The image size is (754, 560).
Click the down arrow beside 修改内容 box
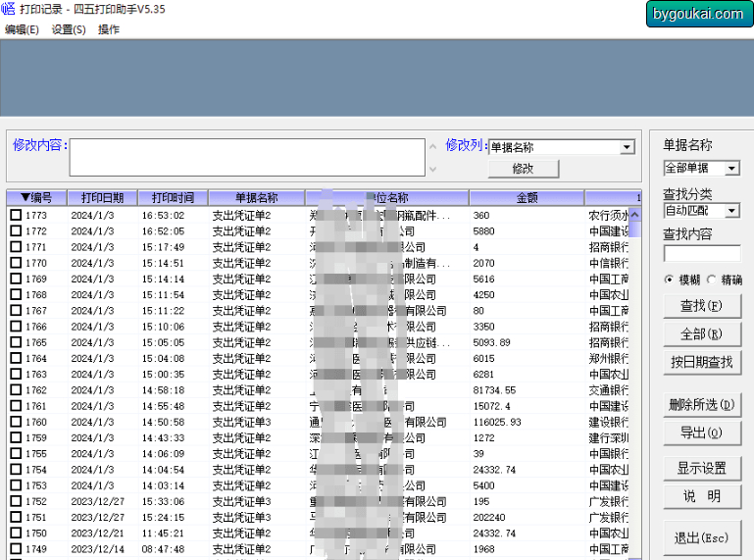pos(432,169)
